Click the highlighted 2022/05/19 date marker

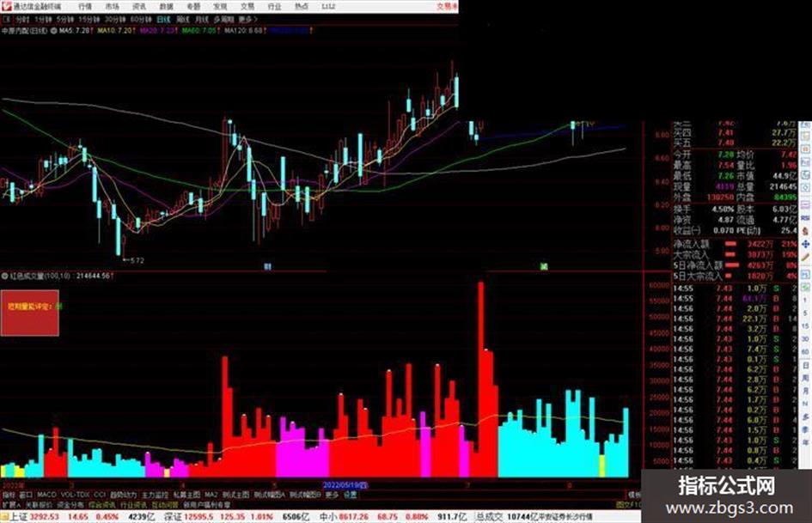click(345, 485)
